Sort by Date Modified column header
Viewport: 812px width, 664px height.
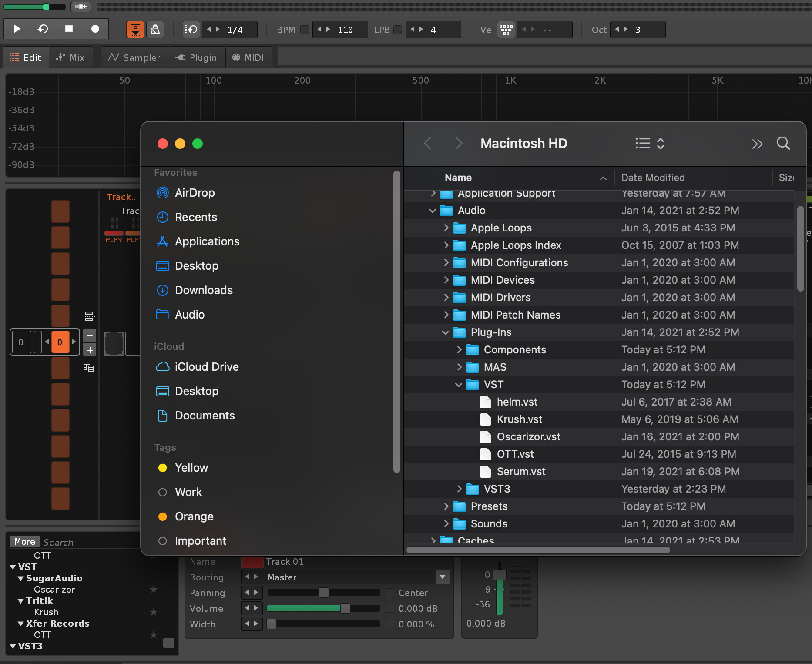653,178
